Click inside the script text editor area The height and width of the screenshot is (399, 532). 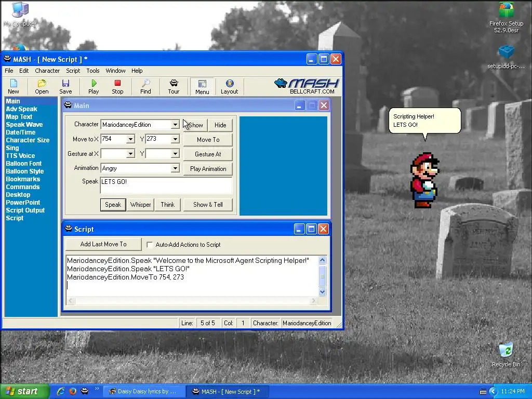[x=192, y=276]
